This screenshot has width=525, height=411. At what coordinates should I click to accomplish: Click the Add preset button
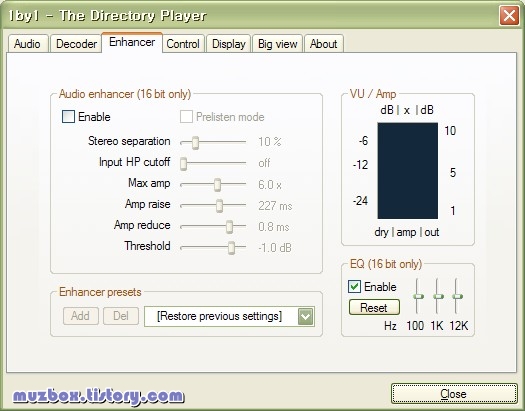tap(81, 316)
